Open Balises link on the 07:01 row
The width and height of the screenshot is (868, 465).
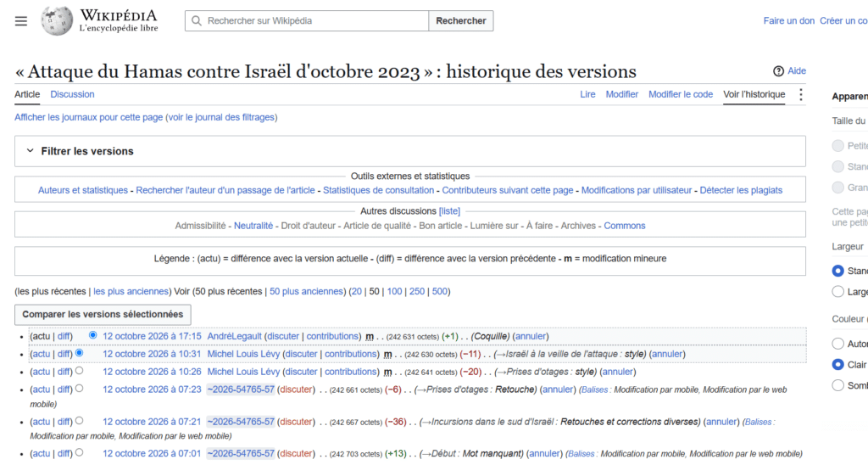pyautogui.click(x=581, y=453)
